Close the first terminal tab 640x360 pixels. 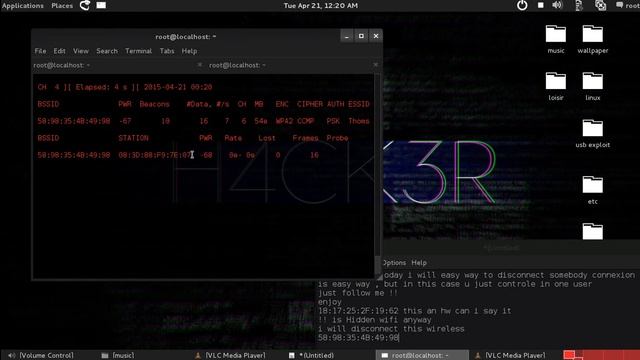point(199,65)
